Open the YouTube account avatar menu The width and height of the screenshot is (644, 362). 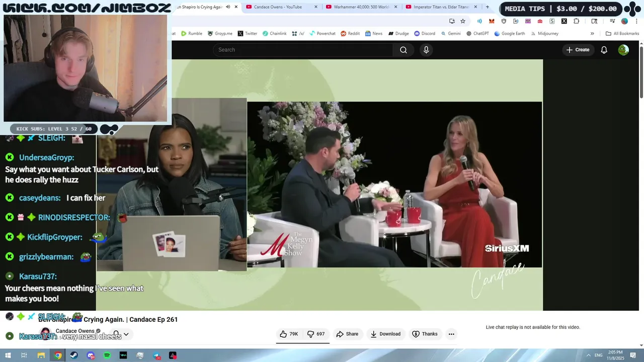[623, 50]
